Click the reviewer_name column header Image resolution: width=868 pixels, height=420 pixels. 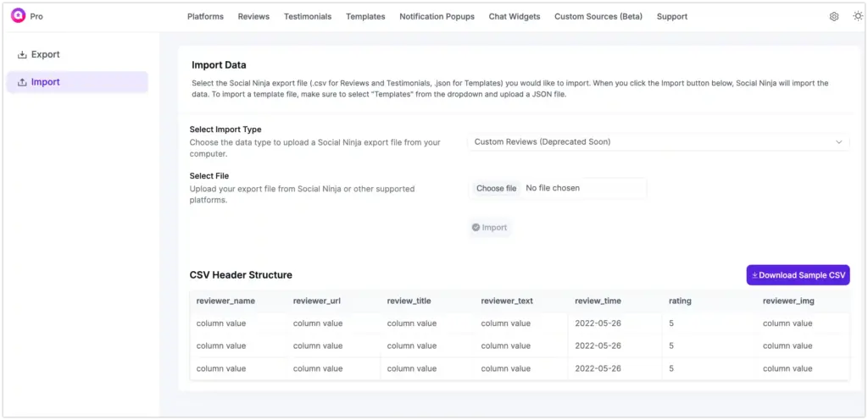coord(225,301)
